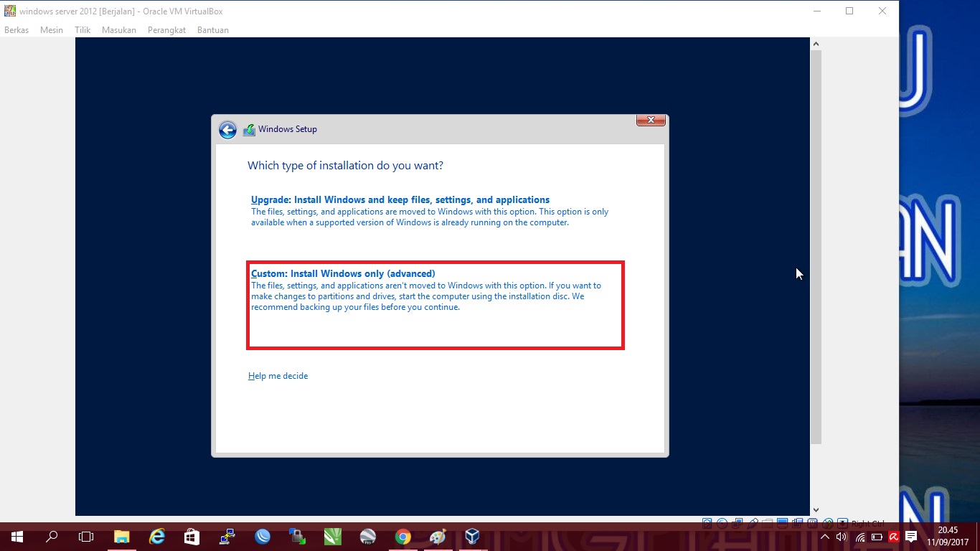Minimize the VirtualBox window
The image size is (980, 551).
(817, 11)
